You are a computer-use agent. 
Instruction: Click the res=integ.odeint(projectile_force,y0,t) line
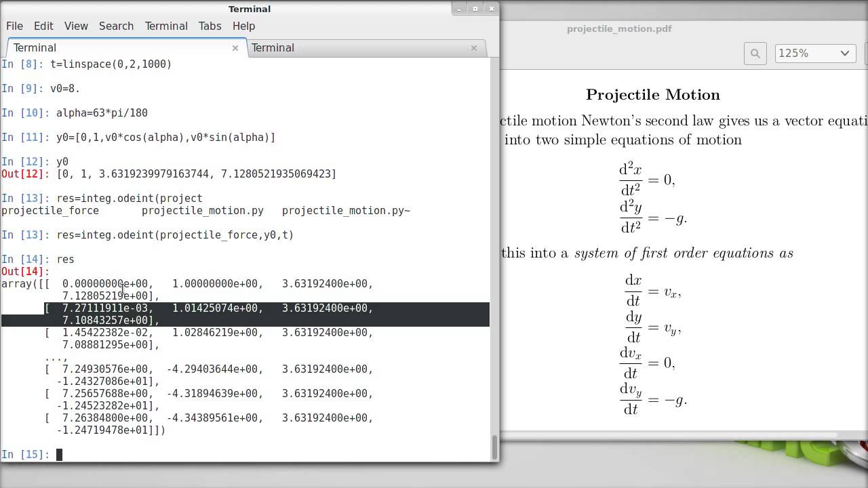click(175, 235)
